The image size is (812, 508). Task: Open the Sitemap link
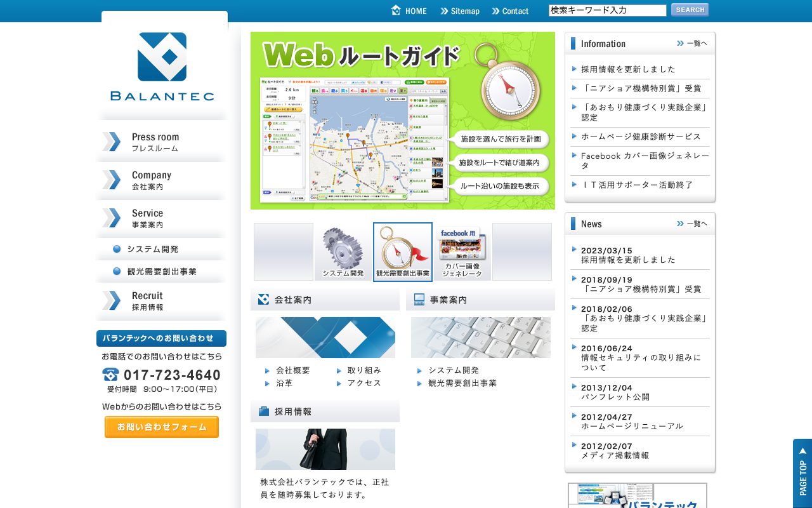click(460, 11)
